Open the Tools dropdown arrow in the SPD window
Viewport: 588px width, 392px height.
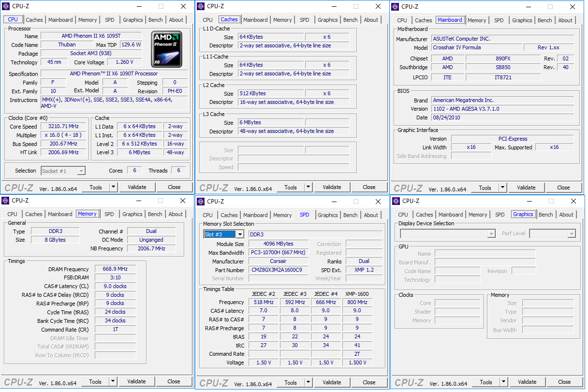pyautogui.click(x=308, y=382)
